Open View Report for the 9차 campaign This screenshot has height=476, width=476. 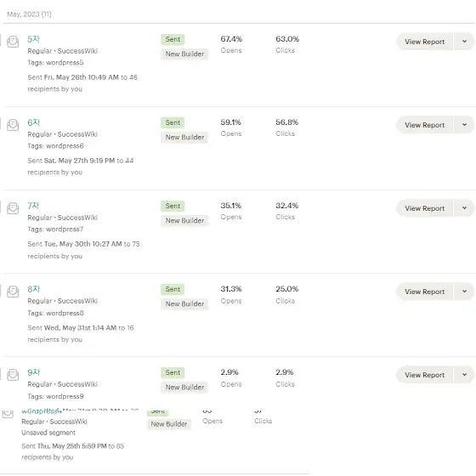coord(424,375)
